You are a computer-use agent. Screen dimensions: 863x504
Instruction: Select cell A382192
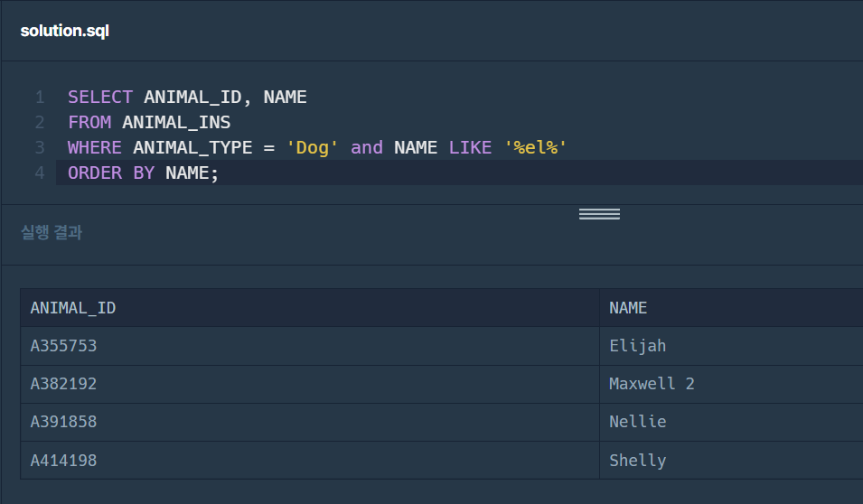(310, 384)
